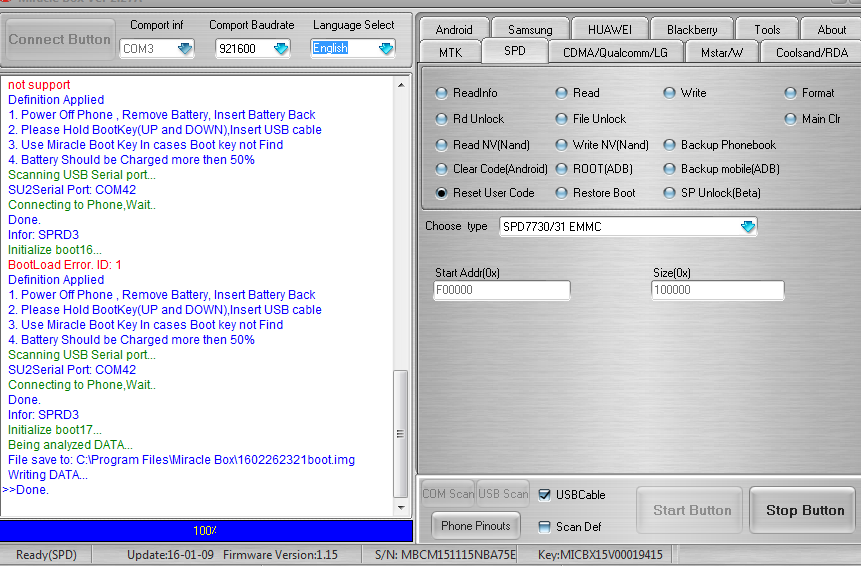
Task: Select the SP Unlock(Beta) radio option
Action: 669,193
